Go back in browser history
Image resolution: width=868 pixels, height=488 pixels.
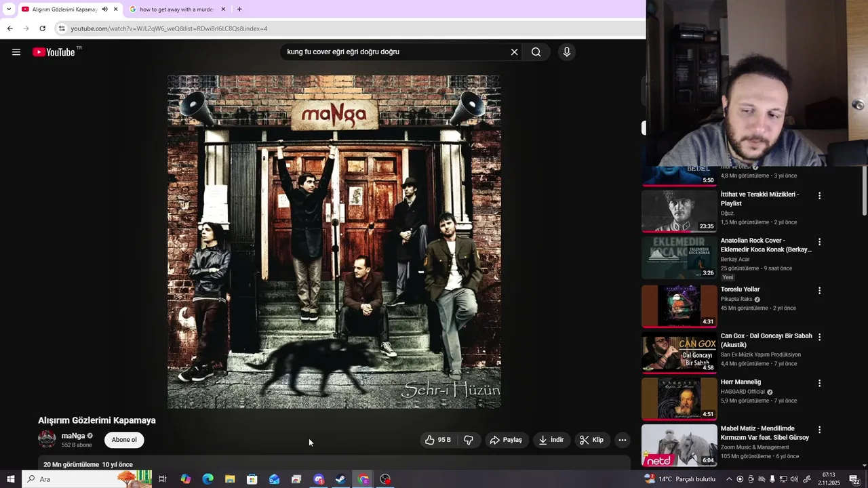9,28
